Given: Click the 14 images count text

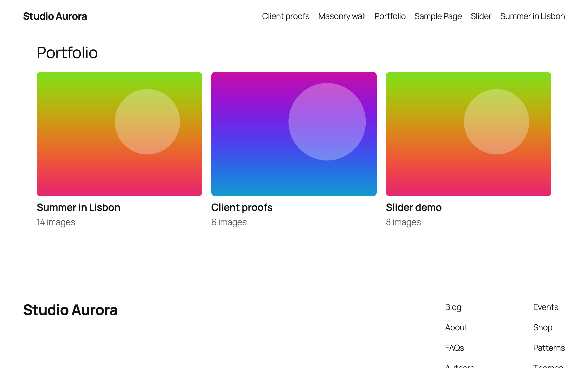Looking at the screenshot, I should 56,222.
